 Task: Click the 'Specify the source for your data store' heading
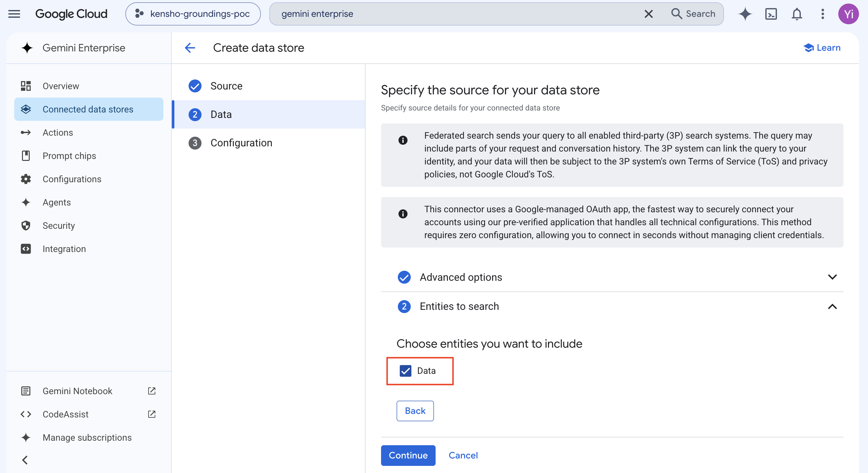click(490, 90)
